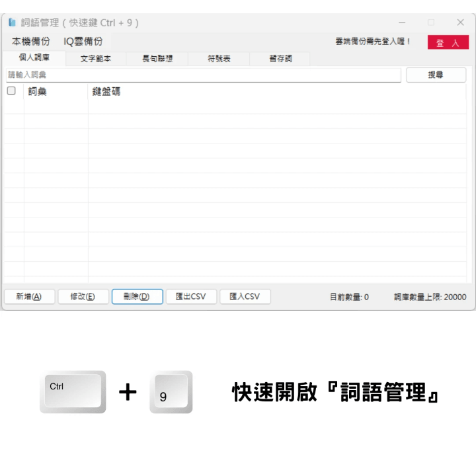The image size is (476, 476).
Task: Maximize the 詞語管理 window
Action: point(431,22)
